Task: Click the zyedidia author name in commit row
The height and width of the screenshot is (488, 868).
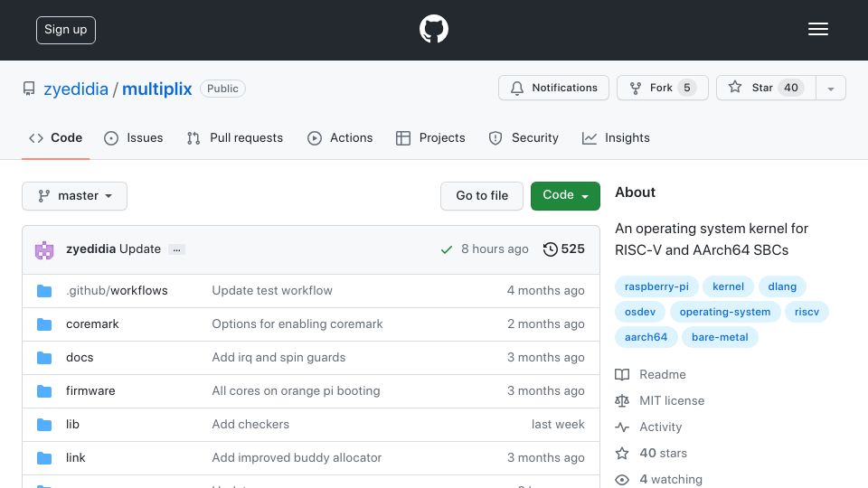Action: click(x=90, y=249)
